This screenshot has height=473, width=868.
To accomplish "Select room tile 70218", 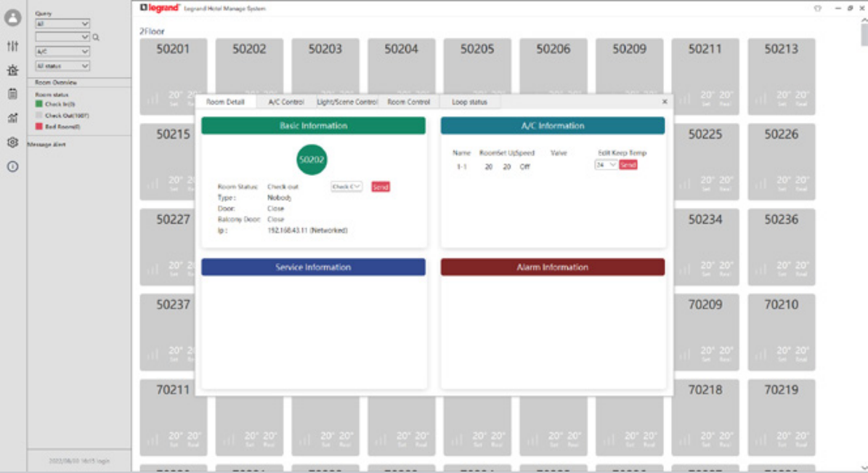I will point(705,418).
